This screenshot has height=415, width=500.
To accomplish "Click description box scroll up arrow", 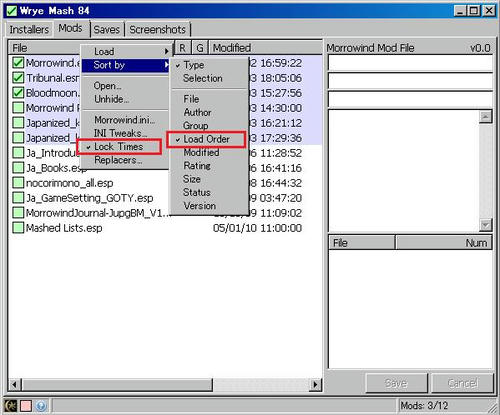I will [x=485, y=117].
